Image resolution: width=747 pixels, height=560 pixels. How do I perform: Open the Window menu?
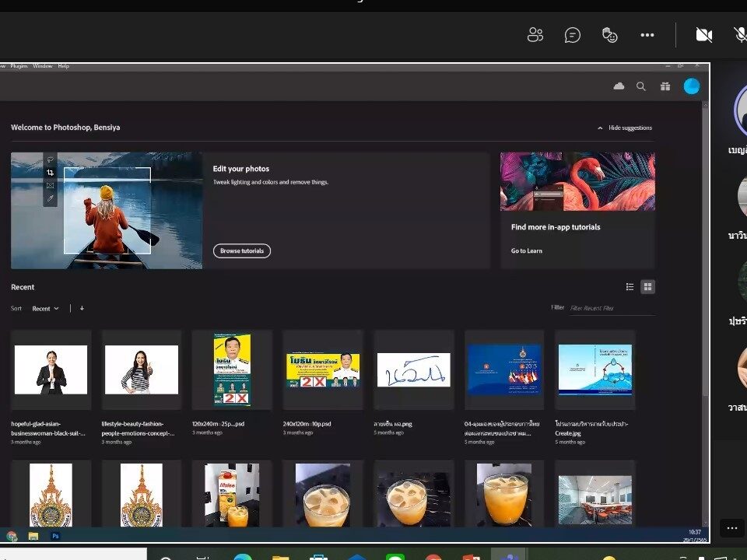(43, 66)
